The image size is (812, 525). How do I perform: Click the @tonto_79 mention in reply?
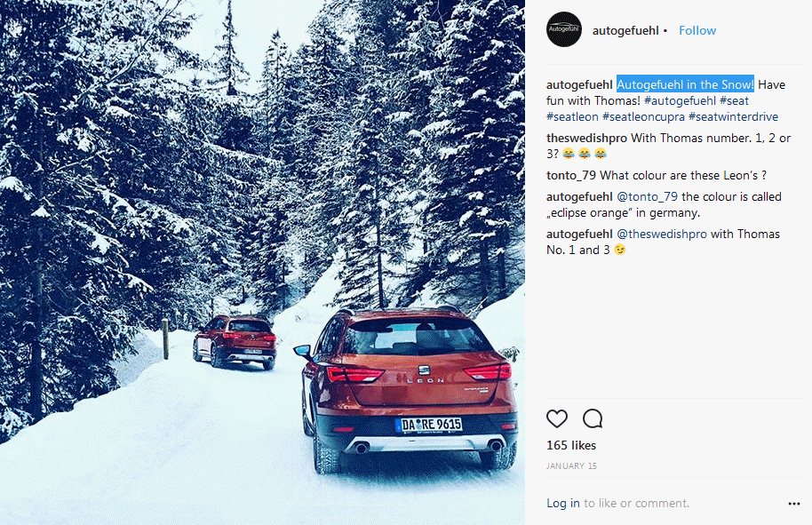click(647, 196)
